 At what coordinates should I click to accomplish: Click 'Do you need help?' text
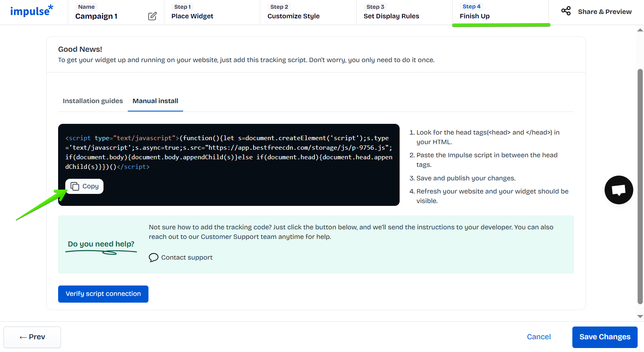[x=101, y=244]
